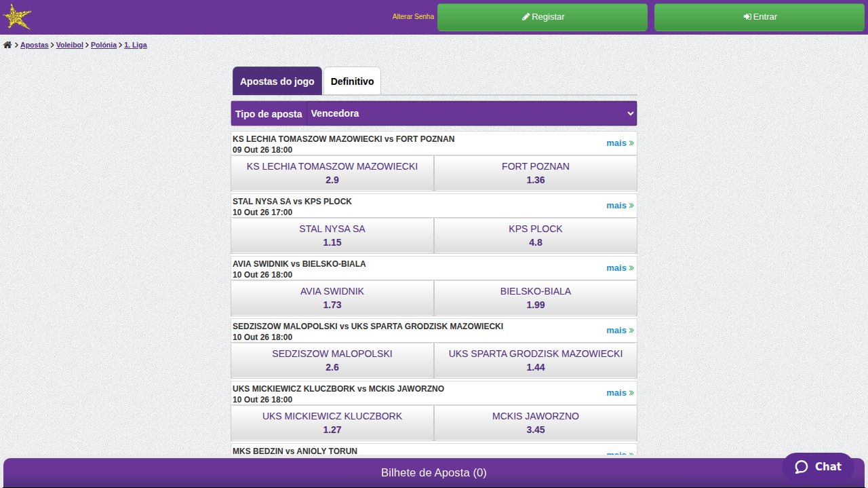Click the Registar button
This screenshot has width=868, height=488.
(542, 17)
